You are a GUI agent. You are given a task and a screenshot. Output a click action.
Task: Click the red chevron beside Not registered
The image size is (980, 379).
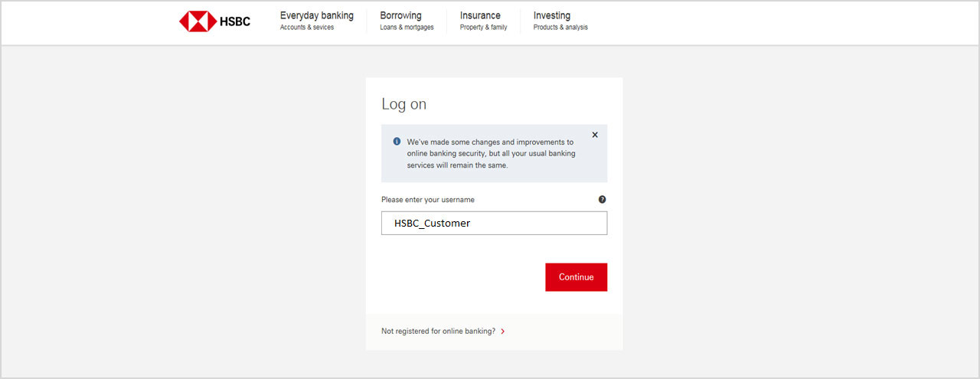pos(503,332)
